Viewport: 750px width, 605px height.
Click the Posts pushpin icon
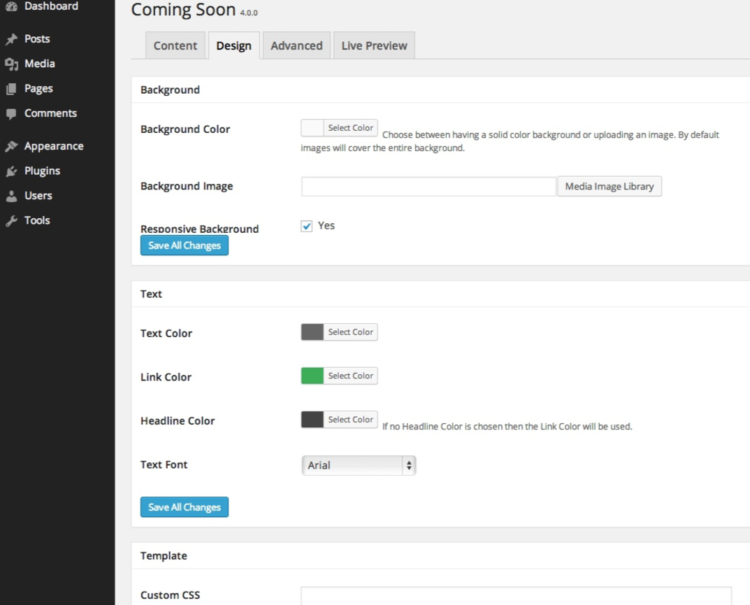(x=11, y=39)
